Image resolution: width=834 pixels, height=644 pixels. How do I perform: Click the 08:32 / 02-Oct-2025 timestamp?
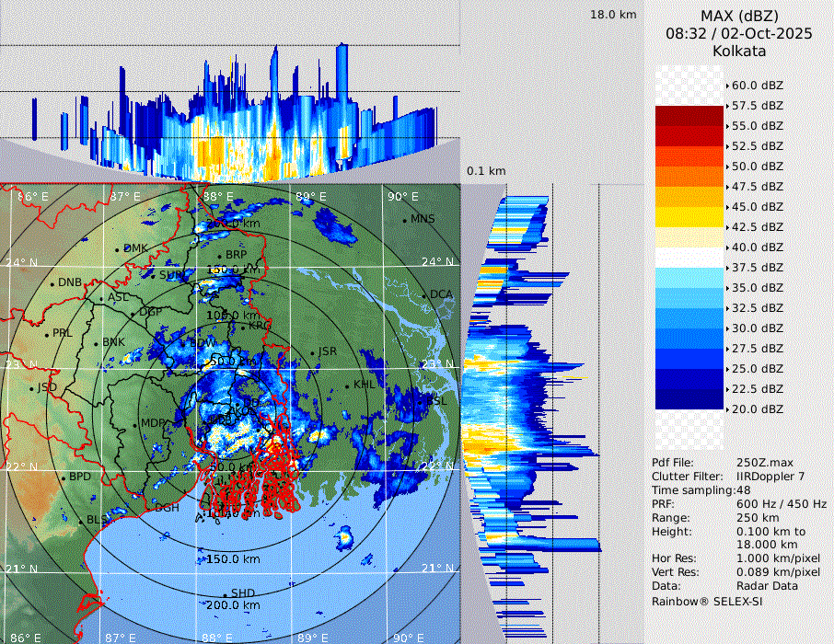point(739,33)
